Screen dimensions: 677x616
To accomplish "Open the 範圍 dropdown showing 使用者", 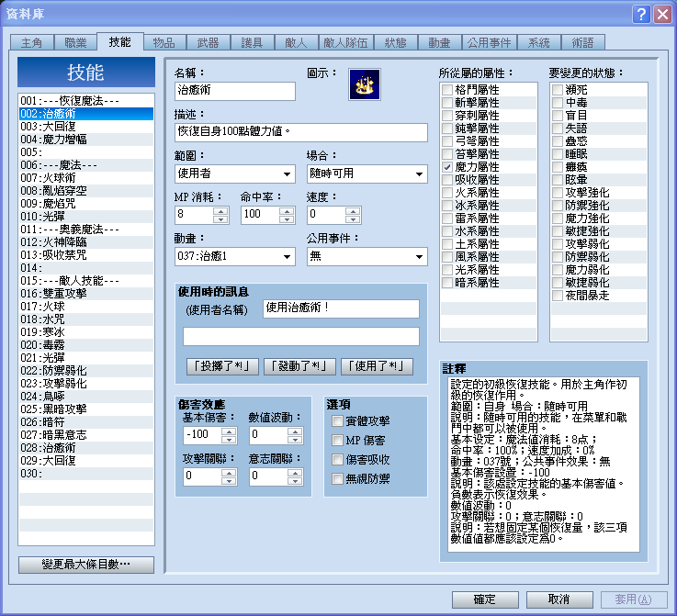I will pos(235,174).
